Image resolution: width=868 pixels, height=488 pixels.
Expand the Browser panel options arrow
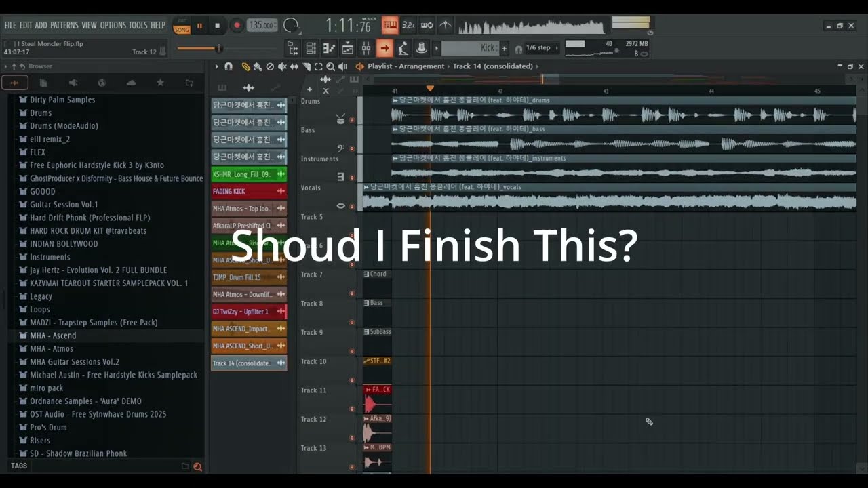click(6, 66)
